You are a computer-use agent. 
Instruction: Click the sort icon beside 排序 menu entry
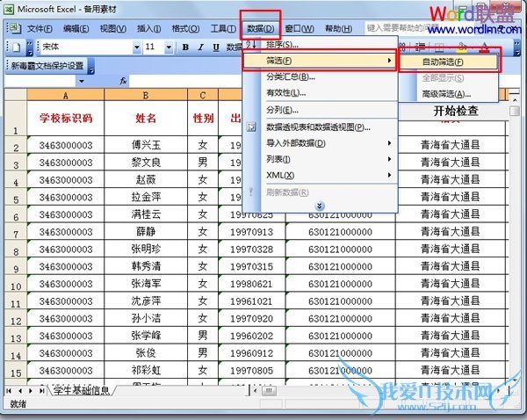(251, 44)
